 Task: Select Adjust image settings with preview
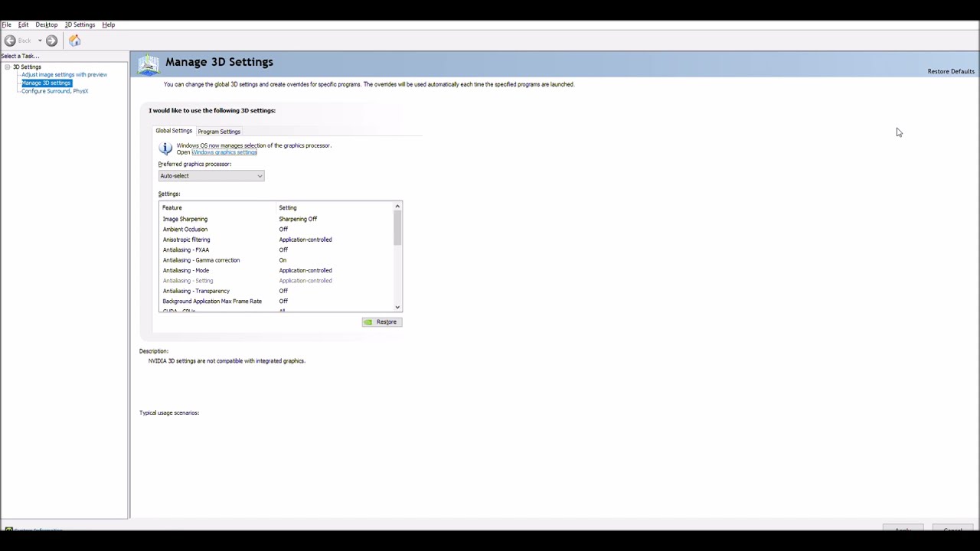[x=64, y=74]
